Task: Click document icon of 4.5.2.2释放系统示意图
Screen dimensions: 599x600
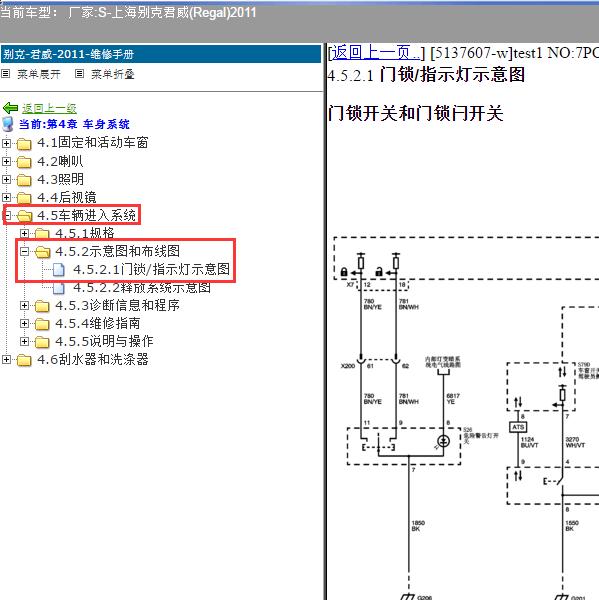Action: [59, 288]
